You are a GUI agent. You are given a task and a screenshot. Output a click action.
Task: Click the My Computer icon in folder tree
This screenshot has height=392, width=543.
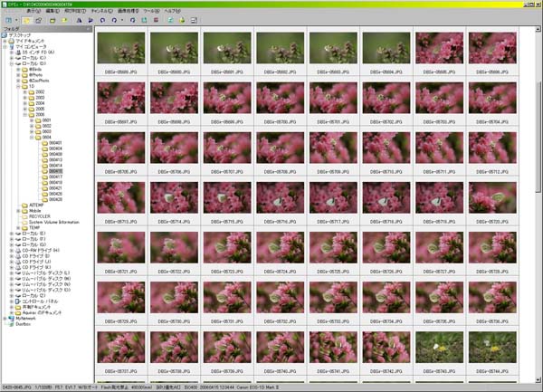pos(11,46)
